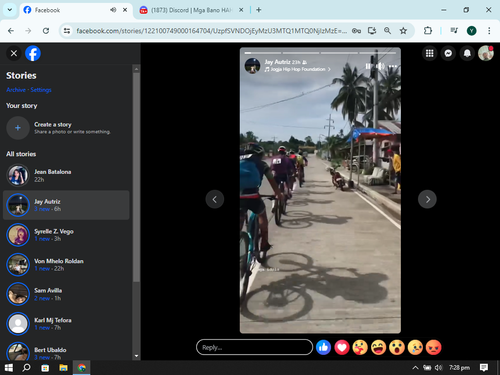Screen dimensions: 500x375
Task: Open the zoom magnifier icon in address bar
Action: 387,31
